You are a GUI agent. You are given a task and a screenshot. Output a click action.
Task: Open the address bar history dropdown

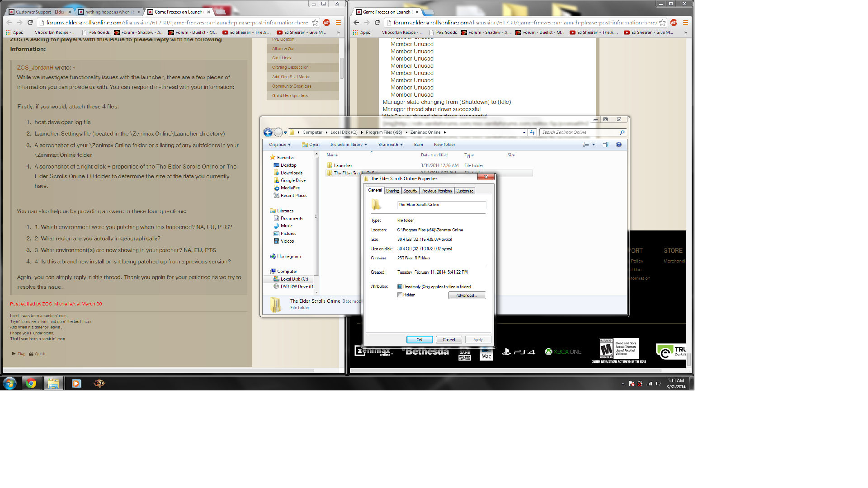(x=524, y=132)
